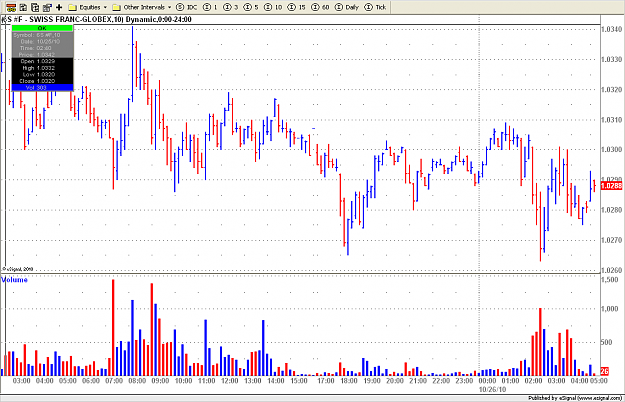Switch to the Tick interval
This screenshot has height=402, width=625.
[x=375, y=7]
